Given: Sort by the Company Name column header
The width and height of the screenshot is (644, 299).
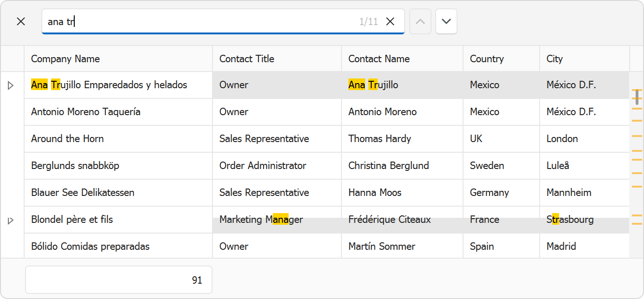Looking at the screenshot, I should pos(118,59).
